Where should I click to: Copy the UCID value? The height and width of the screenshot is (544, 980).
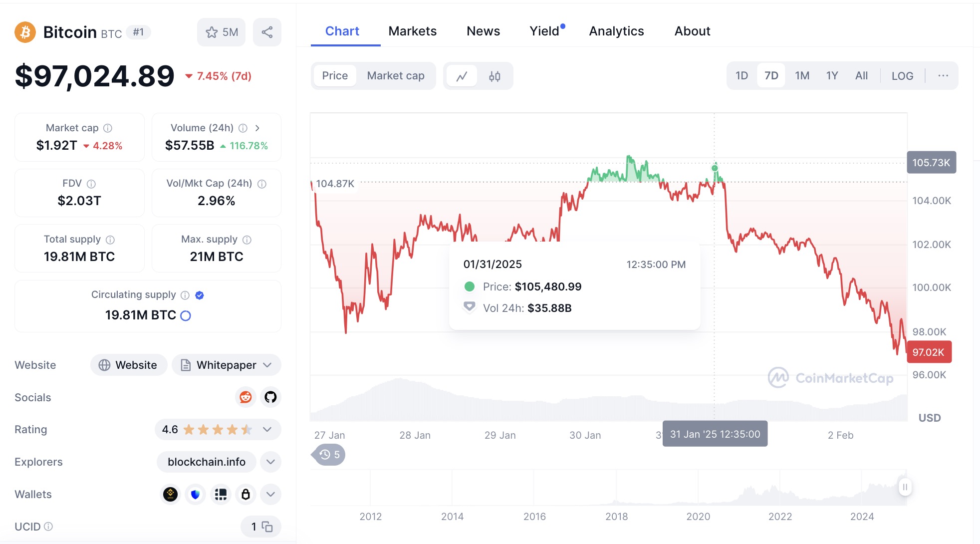(267, 527)
